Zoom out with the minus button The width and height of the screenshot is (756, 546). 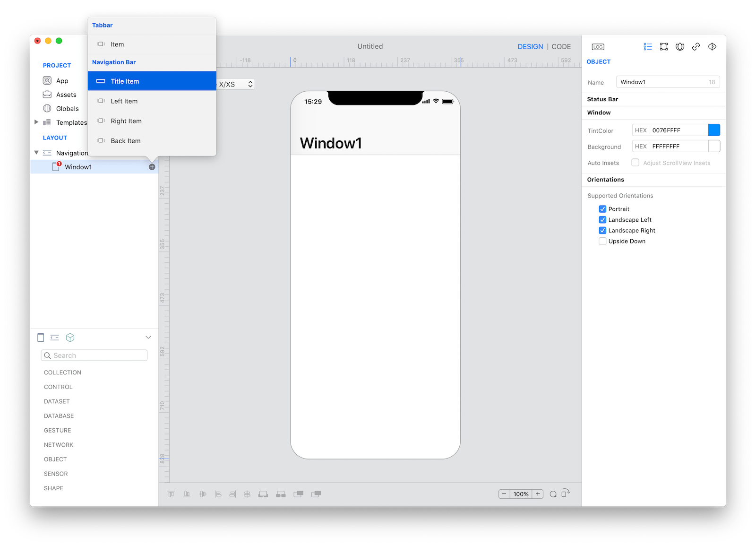point(504,494)
